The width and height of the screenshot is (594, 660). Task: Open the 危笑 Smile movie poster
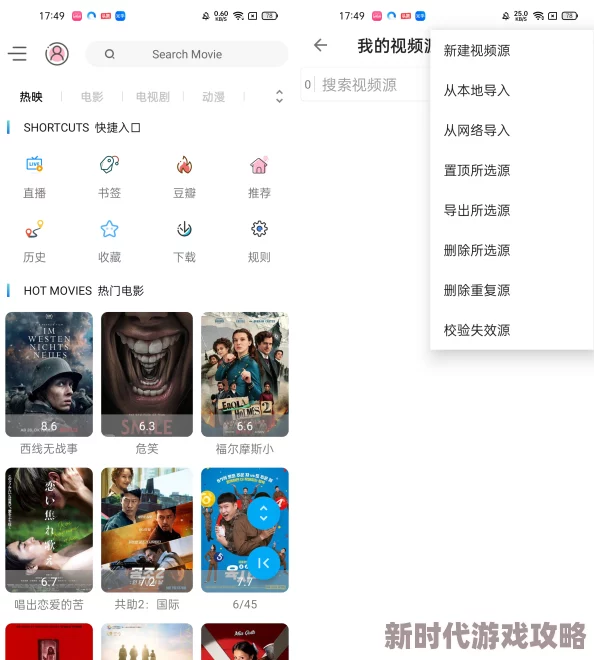pyautogui.click(x=147, y=374)
